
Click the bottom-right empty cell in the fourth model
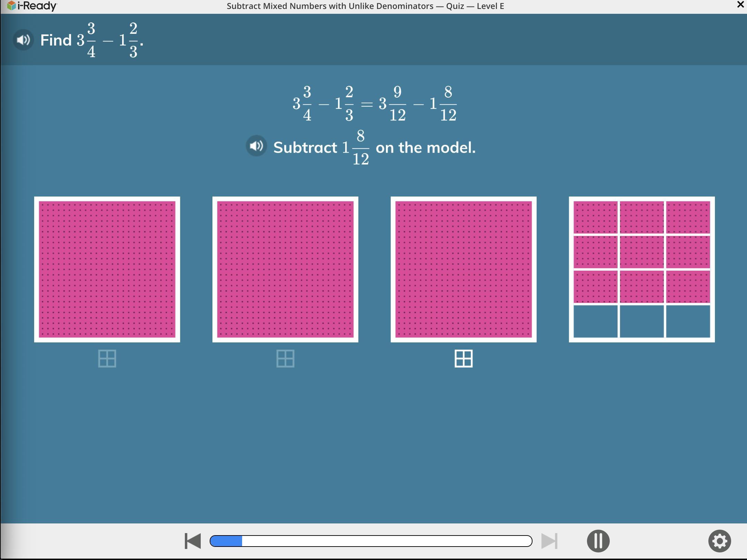point(688,321)
